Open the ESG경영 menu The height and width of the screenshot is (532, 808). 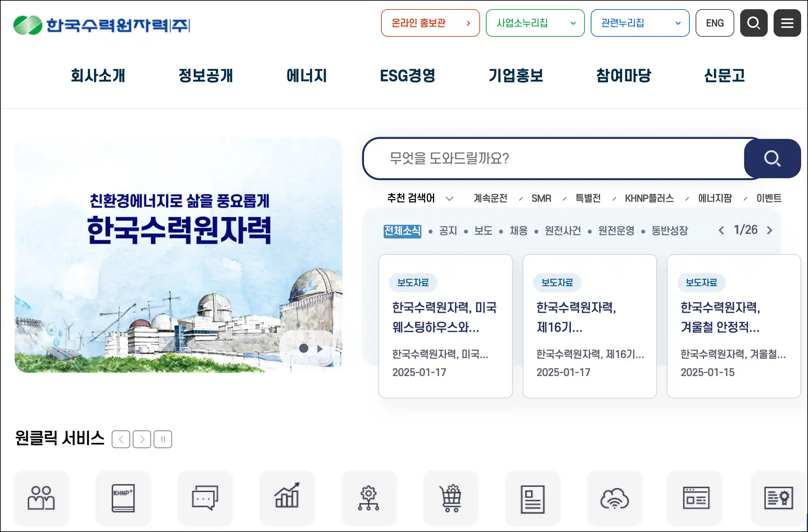pyautogui.click(x=408, y=75)
